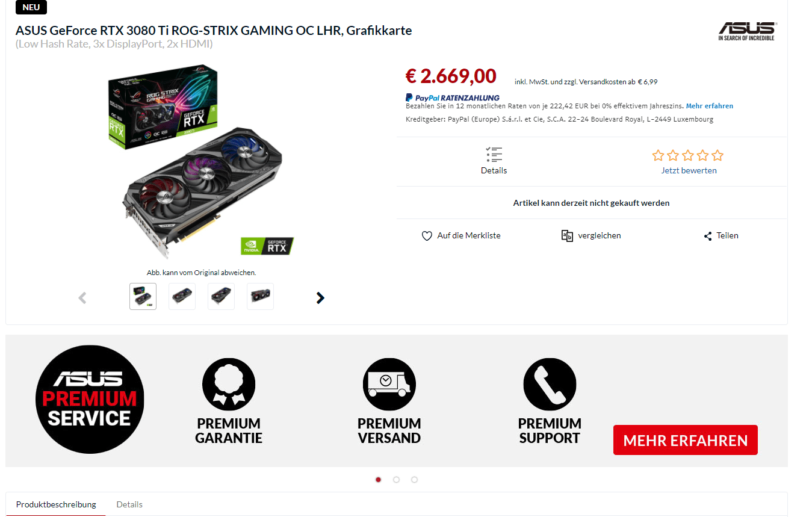Show next product thumbnails with right arrow
The height and width of the screenshot is (517, 812).
320,297
